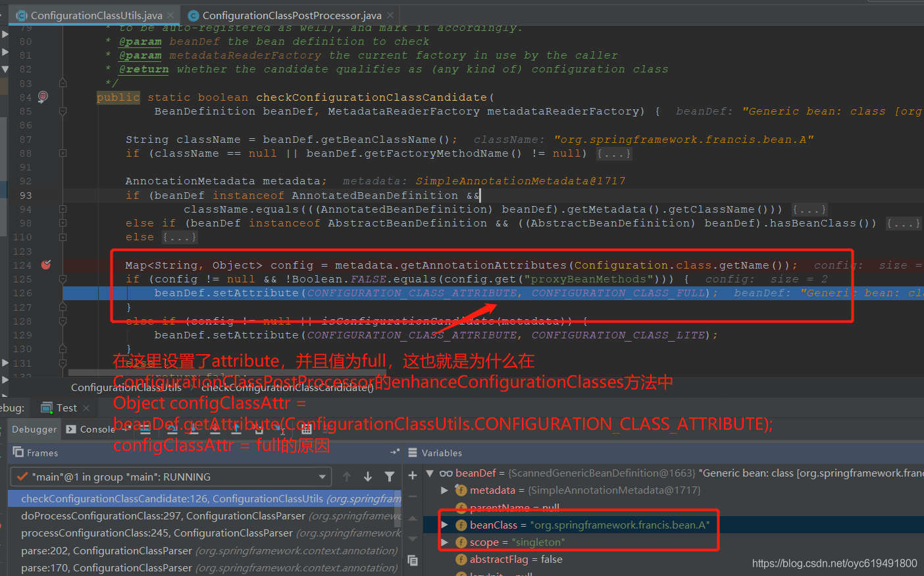
Task: Select frame doProcessConfigurationClass:297
Action: point(205,515)
